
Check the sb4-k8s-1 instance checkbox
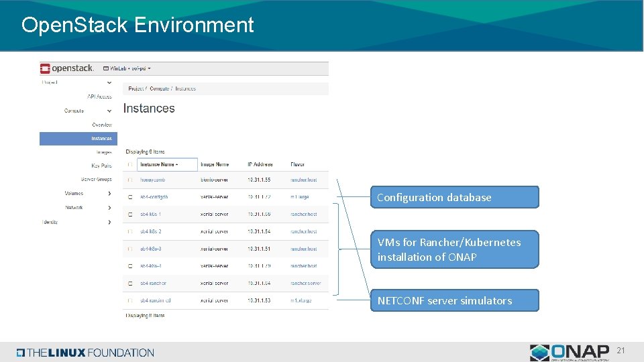[130, 215]
